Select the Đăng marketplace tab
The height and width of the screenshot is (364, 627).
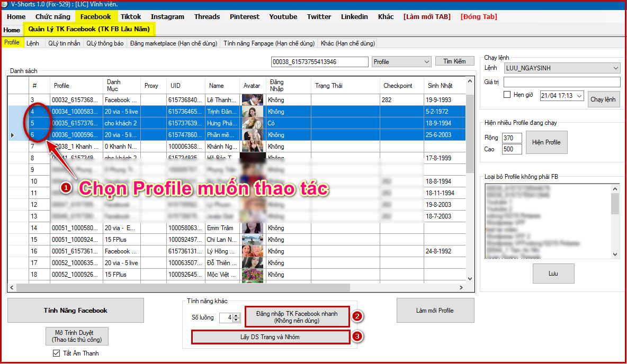click(174, 43)
